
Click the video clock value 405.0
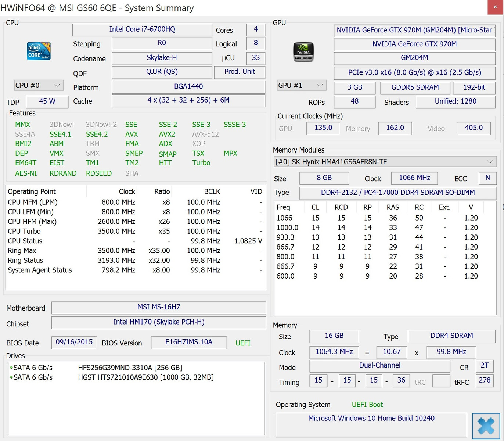click(x=474, y=128)
